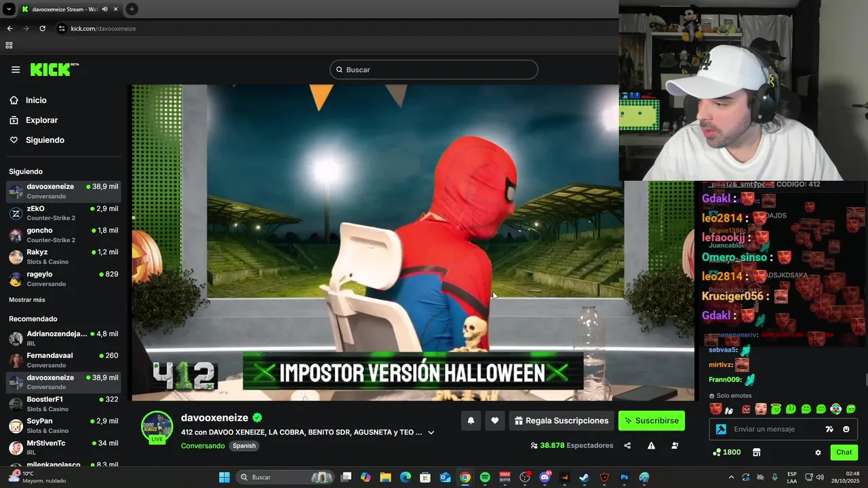868x488 pixels.
Task: Open Explorar in sidebar
Action: (41, 120)
